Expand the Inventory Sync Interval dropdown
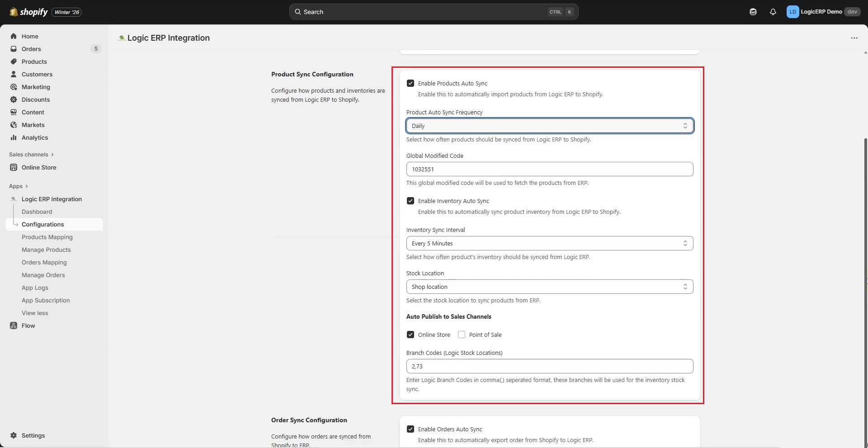 [x=549, y=243]
